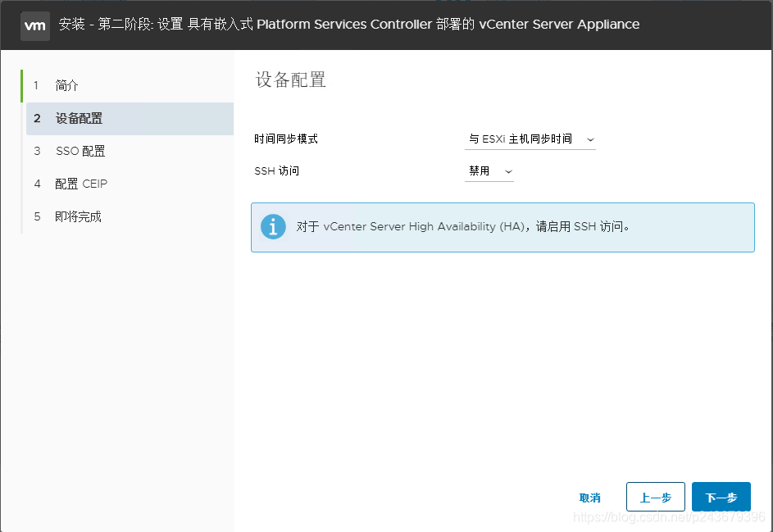Select step 4 配置 CEIP
The image size is (773, 532).
(x=130, y=184)
